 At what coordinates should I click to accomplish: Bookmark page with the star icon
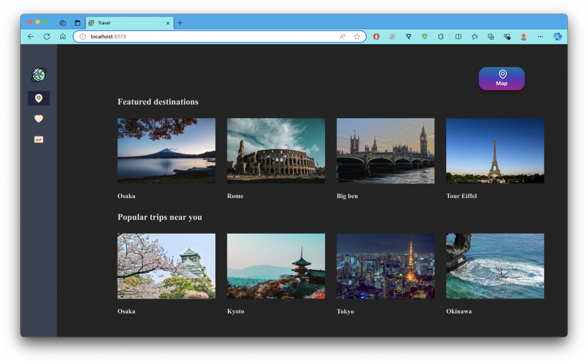click(357, 36)
